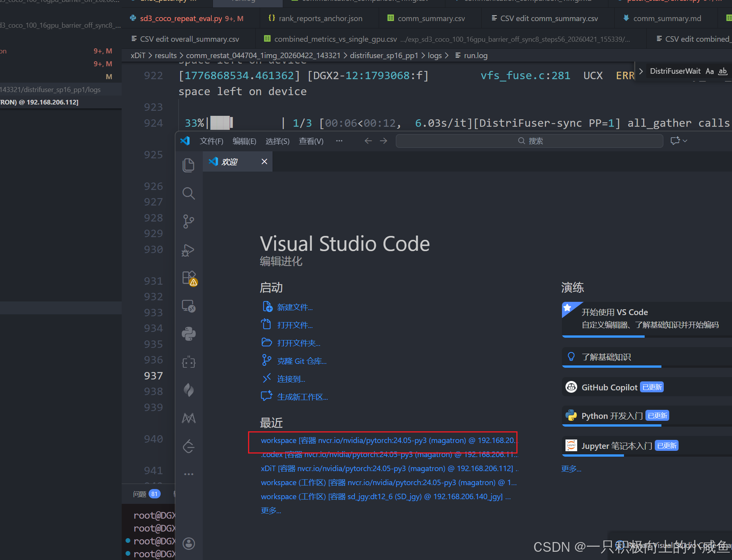Open Source Control view in activity bar
The image size is (732, 560).
pos(189,221)
